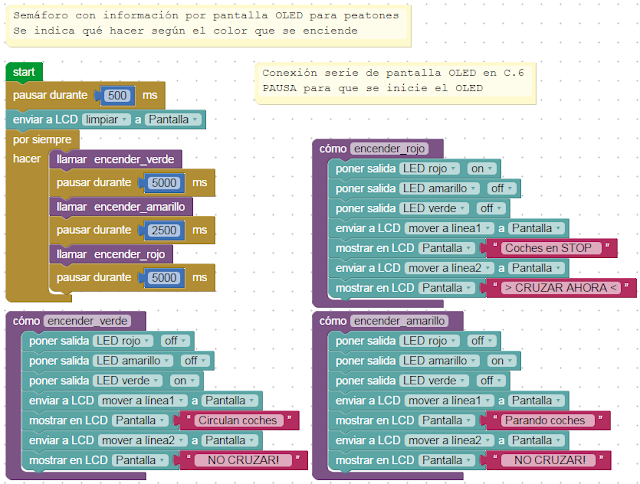Open LED rojo off dropdown in encender_verde
640x484 pixels.
176,341
